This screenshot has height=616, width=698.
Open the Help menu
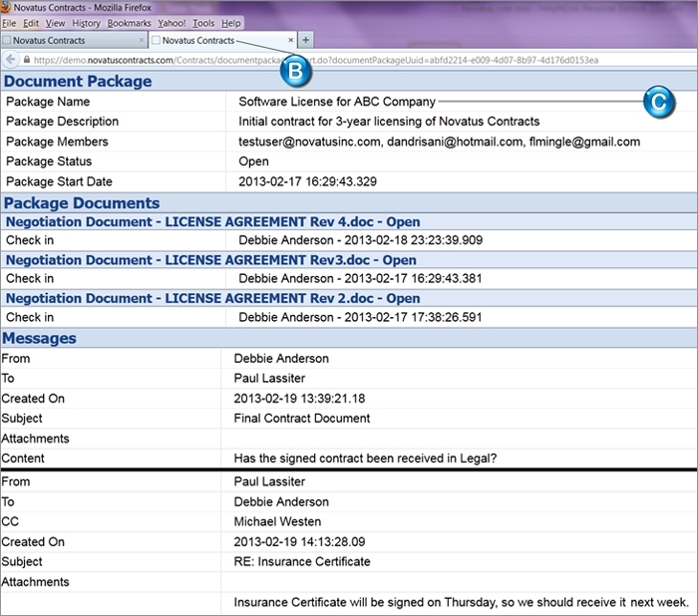231,23
